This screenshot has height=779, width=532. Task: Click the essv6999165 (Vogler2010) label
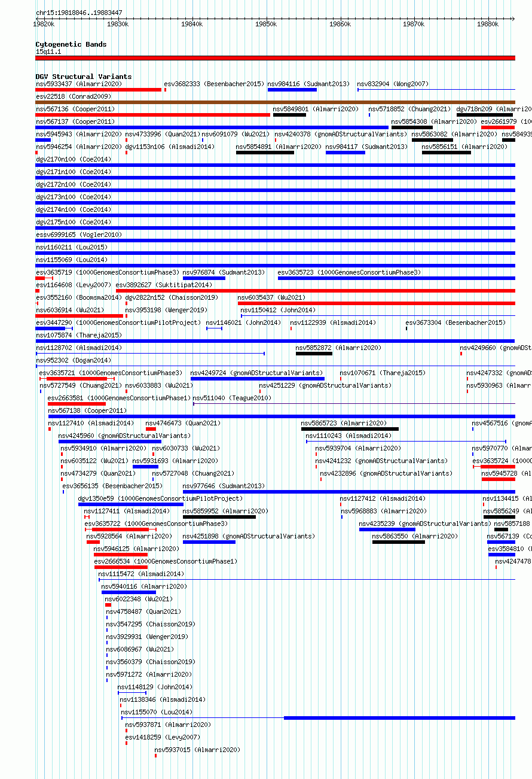pos(79,235)
